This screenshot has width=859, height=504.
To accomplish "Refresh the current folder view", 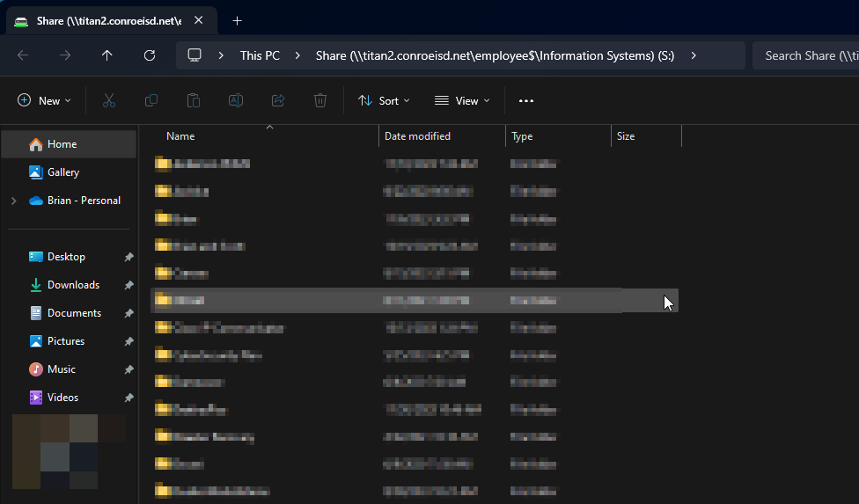I will click(x=150, y=55).
